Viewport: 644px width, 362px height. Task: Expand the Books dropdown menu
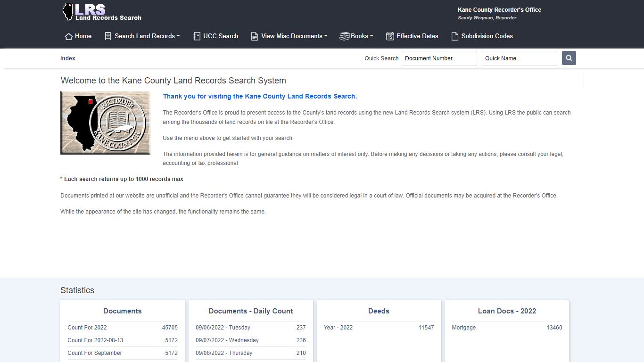[356, 36]
